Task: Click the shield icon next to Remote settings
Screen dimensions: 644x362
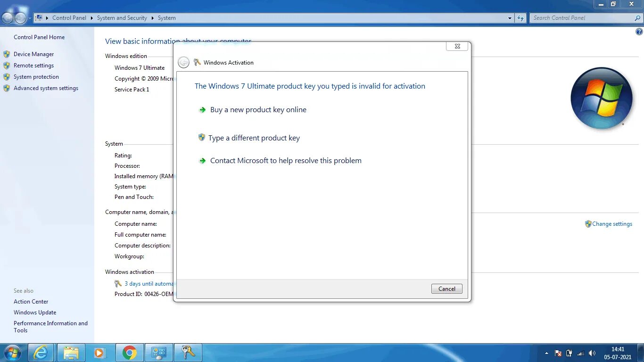Action: click(7, 66)
